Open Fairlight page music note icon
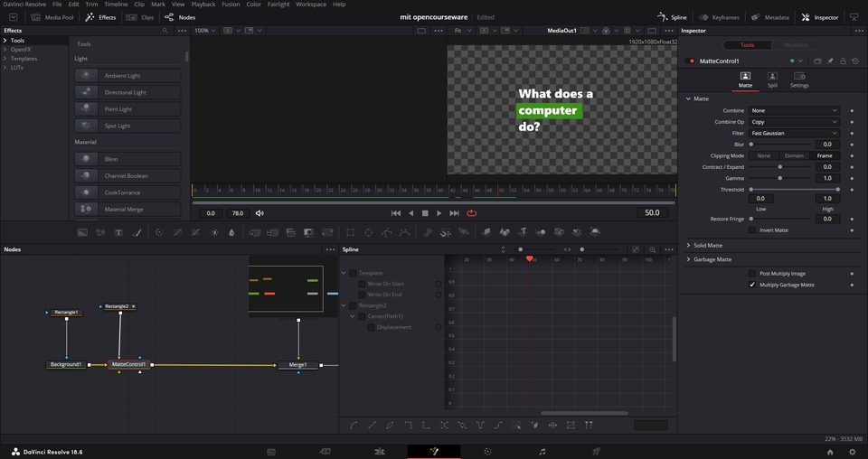This screenshot has height=459, width=868. 542,452
